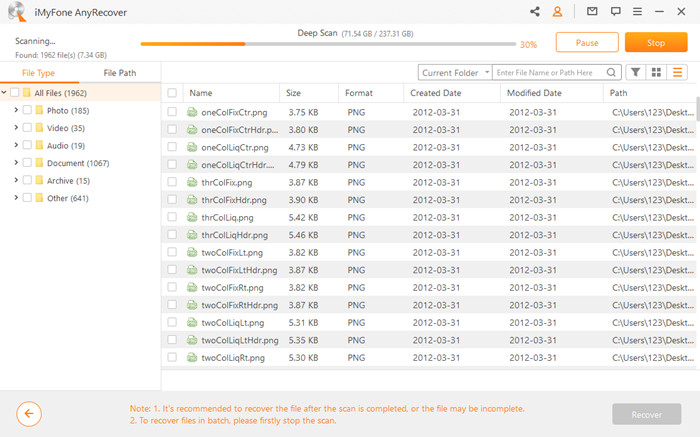Open the feedback chat icon
Image resolution: width=700 pixels, height=437 pixels.
click(x=615, y=11)
